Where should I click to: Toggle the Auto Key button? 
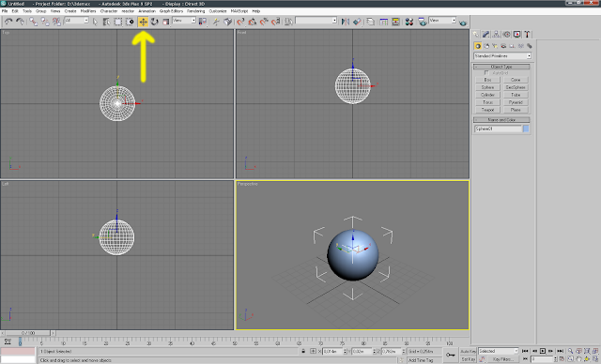point(468,352)
